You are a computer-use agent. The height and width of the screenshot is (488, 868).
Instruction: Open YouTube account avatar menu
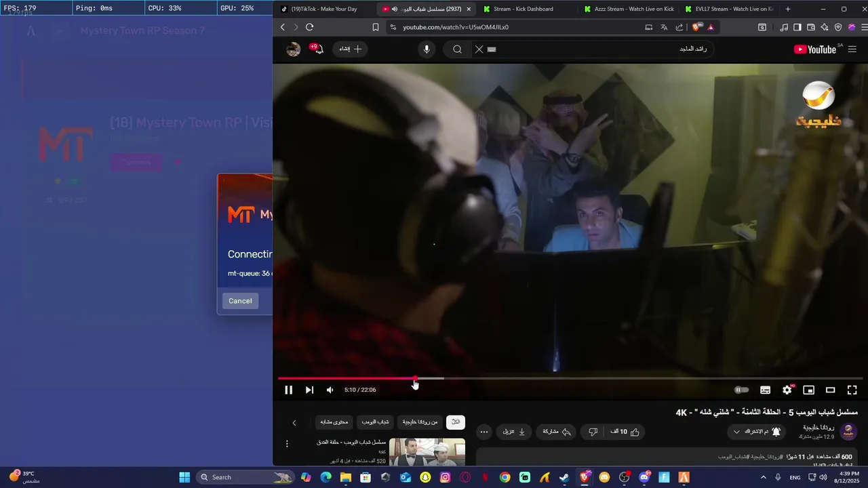(x=294, y=49)
